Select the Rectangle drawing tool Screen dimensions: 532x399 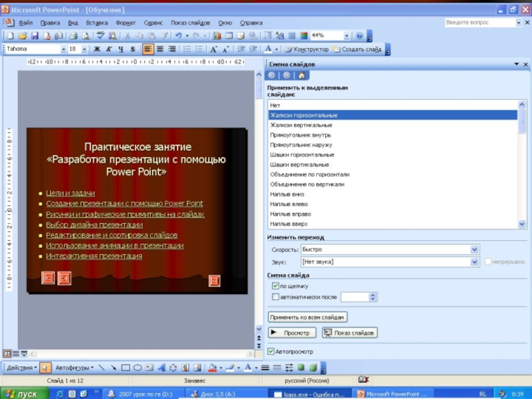(x=125, y=367)
